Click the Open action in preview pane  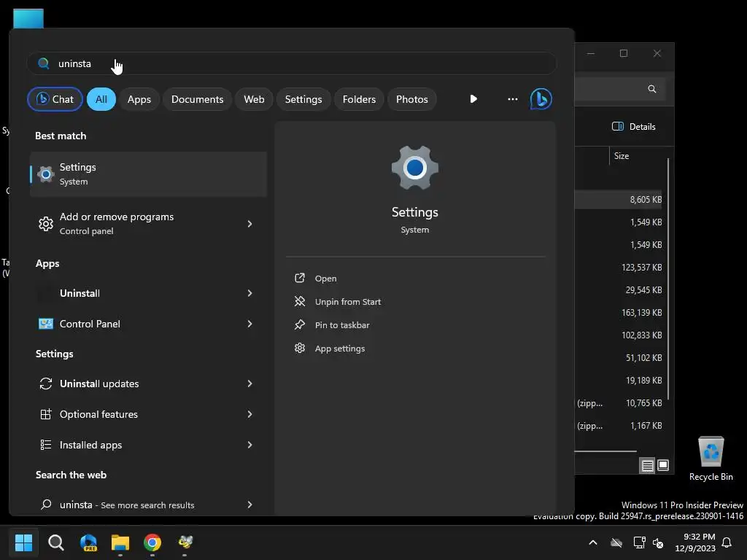[x=325, y=279]
